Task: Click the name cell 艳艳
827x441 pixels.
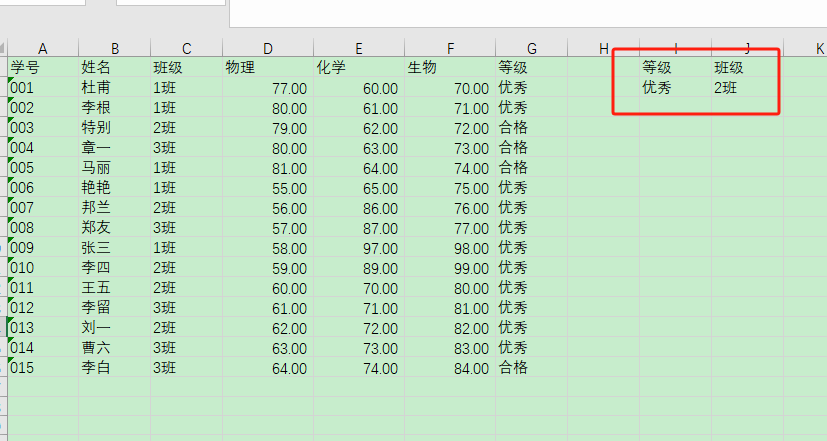Action: [x=114, y=187]
